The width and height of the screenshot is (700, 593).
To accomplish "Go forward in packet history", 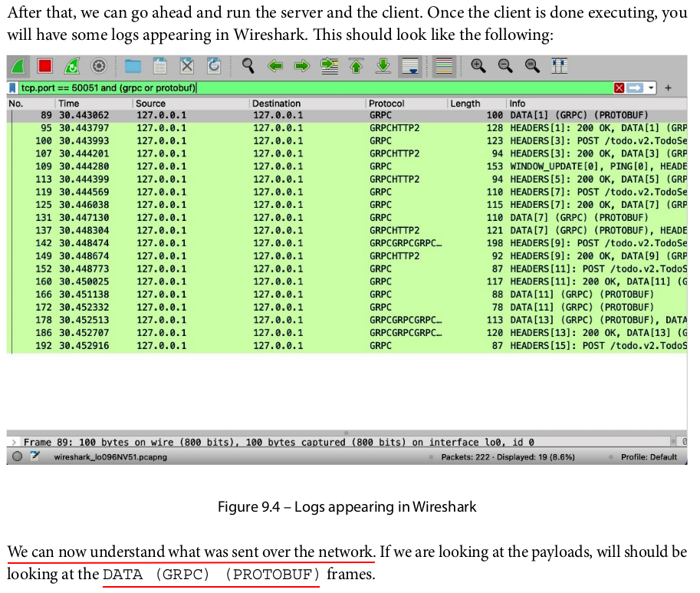I will (x=302, y=67).
